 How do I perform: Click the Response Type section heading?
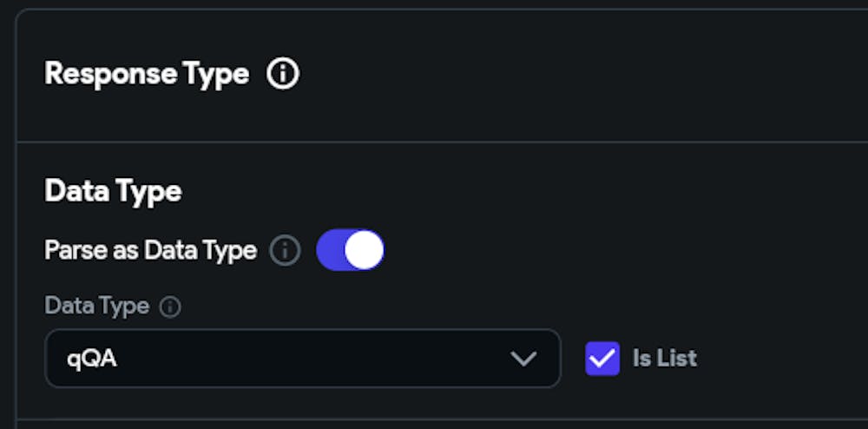[147, 75]
